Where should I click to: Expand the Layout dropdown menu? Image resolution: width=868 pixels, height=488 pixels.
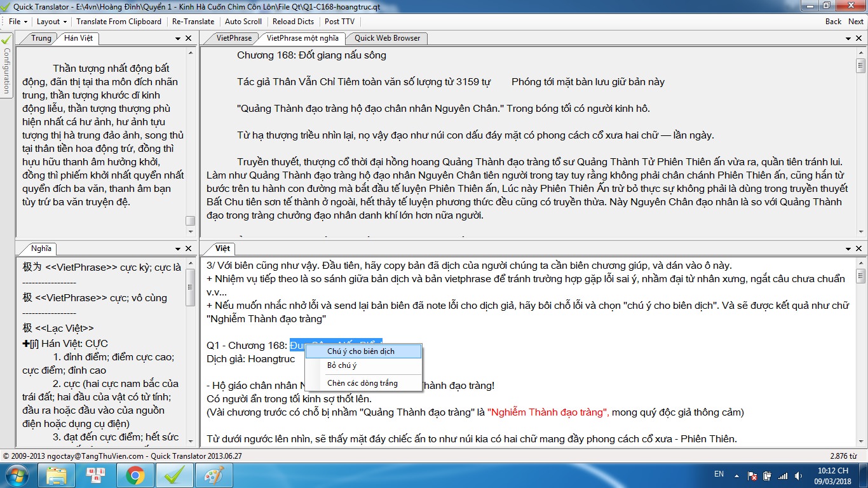click(51, 22)
